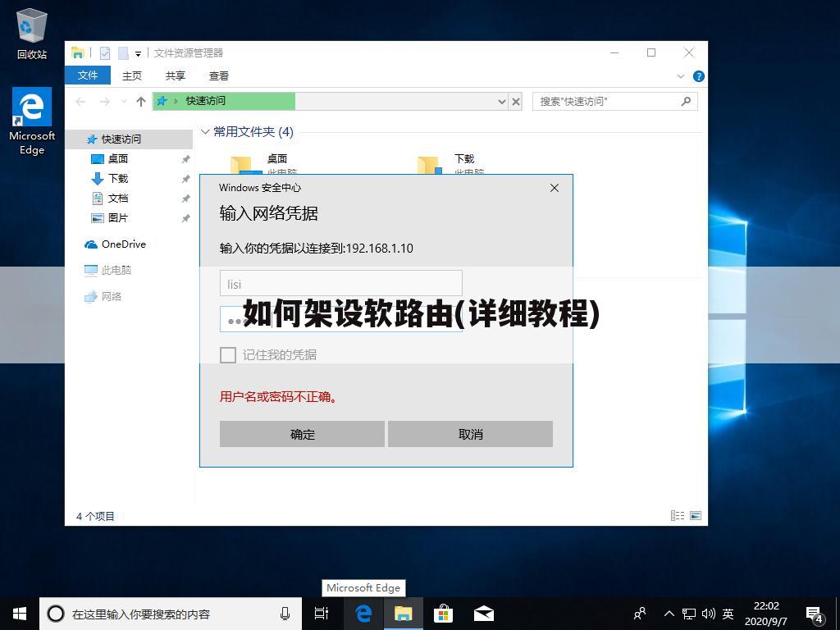Show hidden icons in the system tray

(669, 613)
